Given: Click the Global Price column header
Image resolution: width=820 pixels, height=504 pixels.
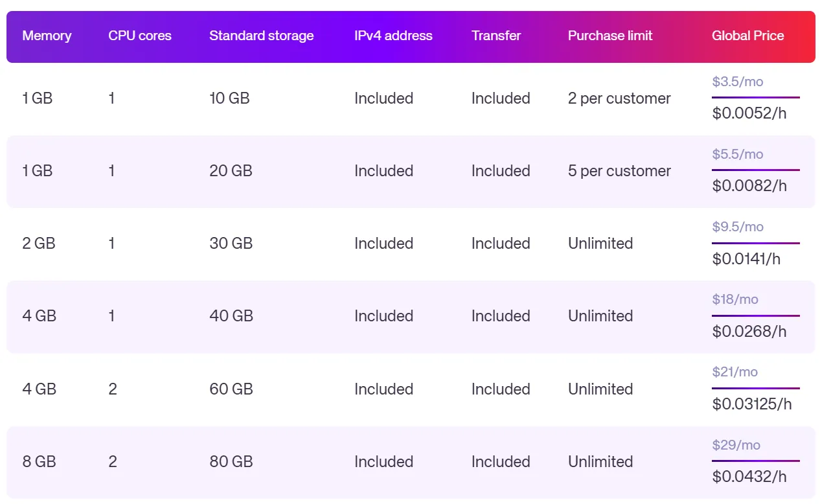Looking at the screenshot, I should [x=747, y=36].
